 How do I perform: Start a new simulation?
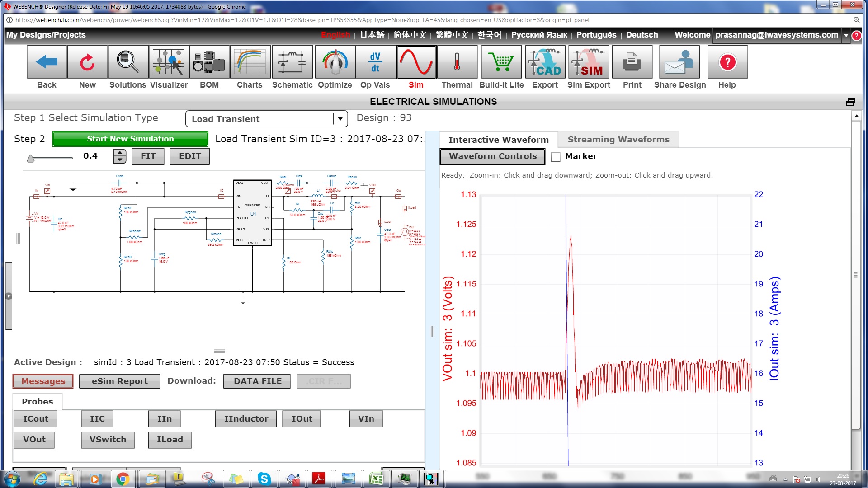point(130,139)
